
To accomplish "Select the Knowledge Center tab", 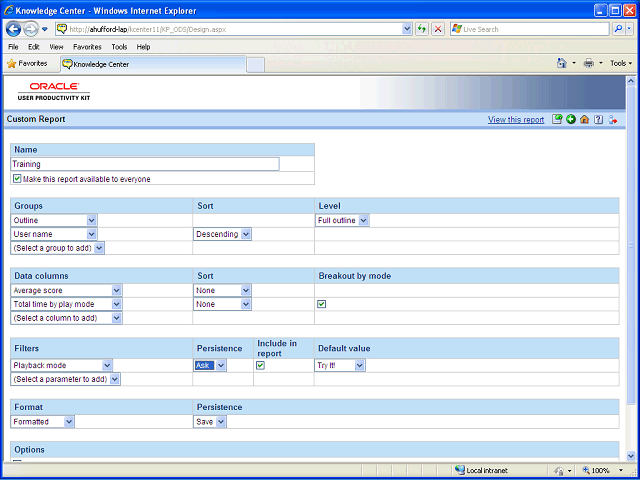I will [x=153, y=64].
